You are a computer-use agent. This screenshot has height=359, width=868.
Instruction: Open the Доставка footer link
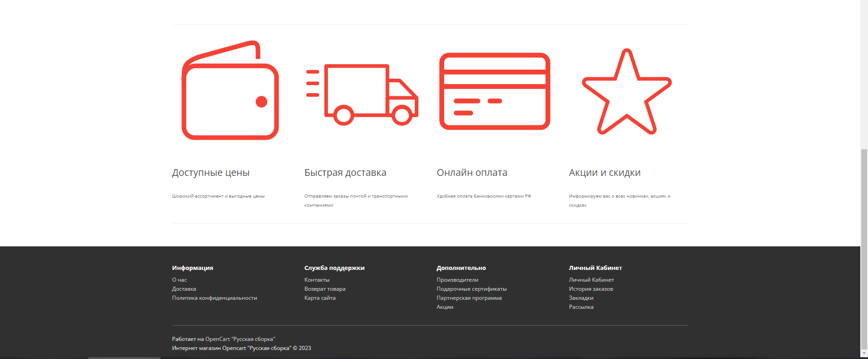(184, 289)
